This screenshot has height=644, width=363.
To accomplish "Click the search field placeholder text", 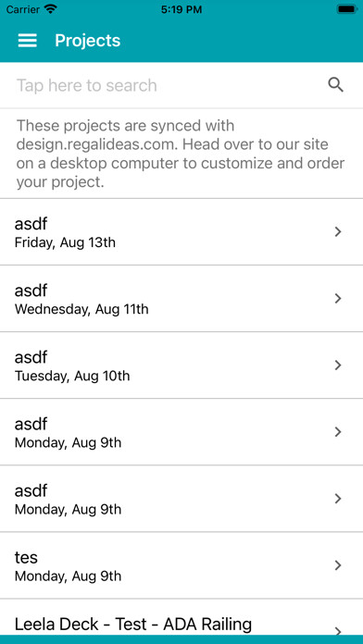I will click(x=86, y=85).
